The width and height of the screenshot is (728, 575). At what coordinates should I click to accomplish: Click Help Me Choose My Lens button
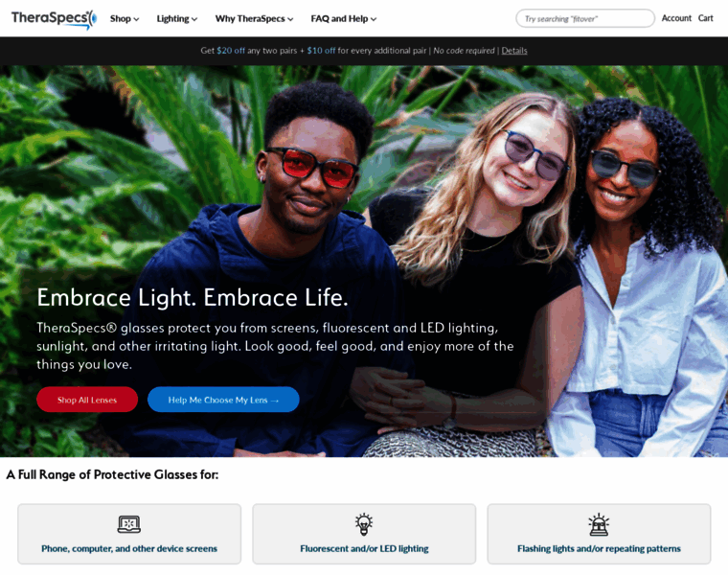223,400
